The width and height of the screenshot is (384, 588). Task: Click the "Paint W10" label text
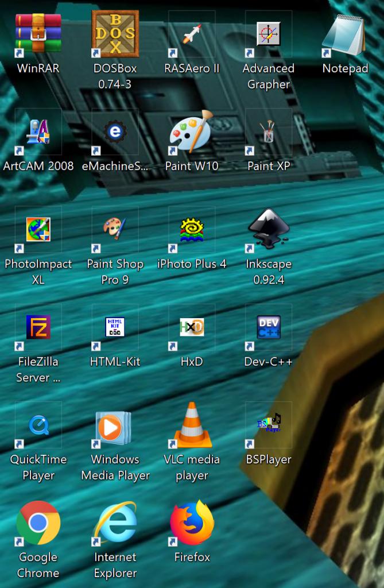coord(192,166)
